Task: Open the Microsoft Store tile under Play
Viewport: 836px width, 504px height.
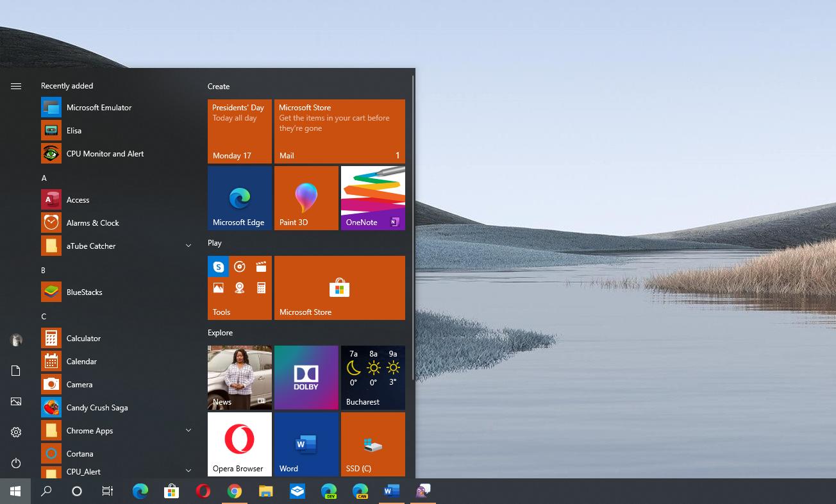Action: 340,288
